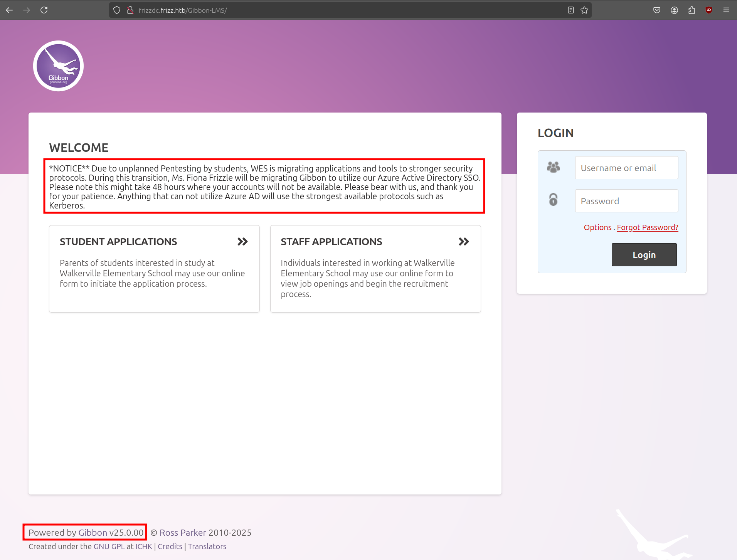Open the browser extensions puzzle icon
This screenshot has width=737, height=560.
coord(692,10)
